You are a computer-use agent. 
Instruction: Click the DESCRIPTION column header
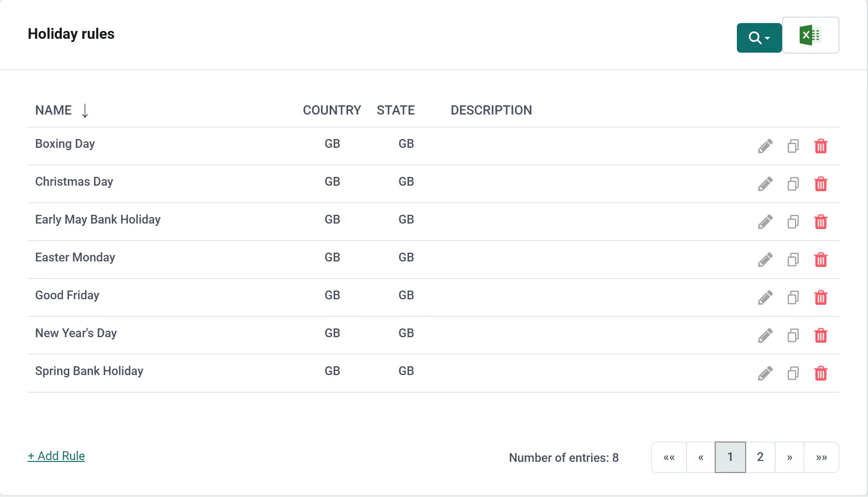click(x=491, y=110)
